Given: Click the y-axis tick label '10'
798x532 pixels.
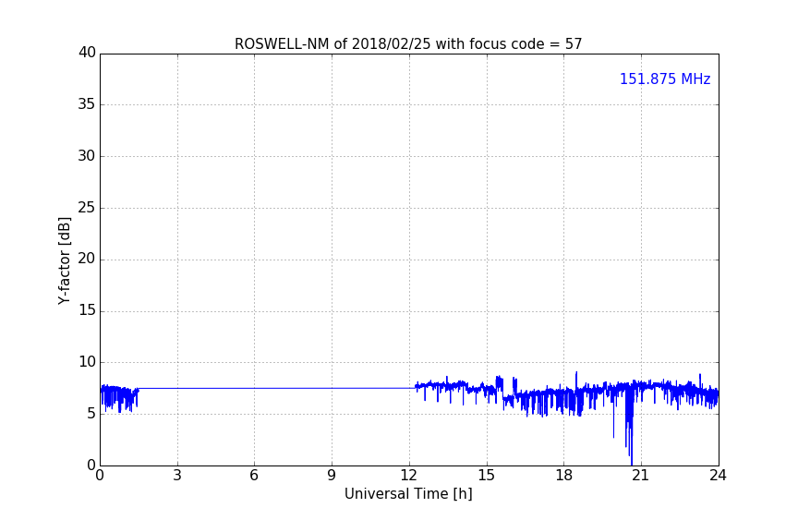Looking at the screenshot, I should click(x=87, y=362).
